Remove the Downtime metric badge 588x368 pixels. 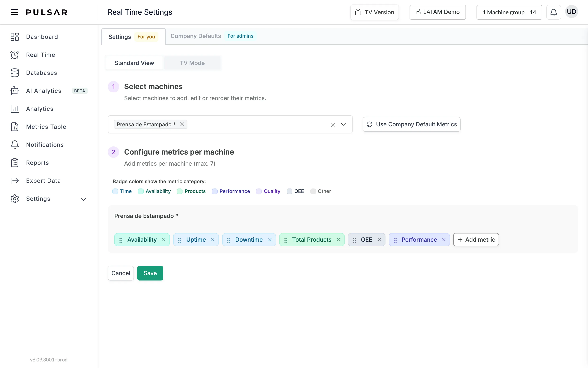click(x=270, y=240)
